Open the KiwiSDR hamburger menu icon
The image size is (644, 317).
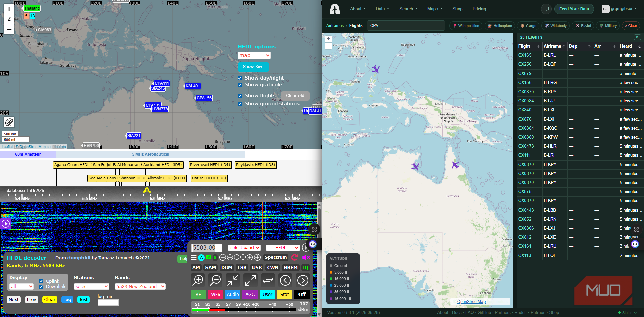[194, 258]
